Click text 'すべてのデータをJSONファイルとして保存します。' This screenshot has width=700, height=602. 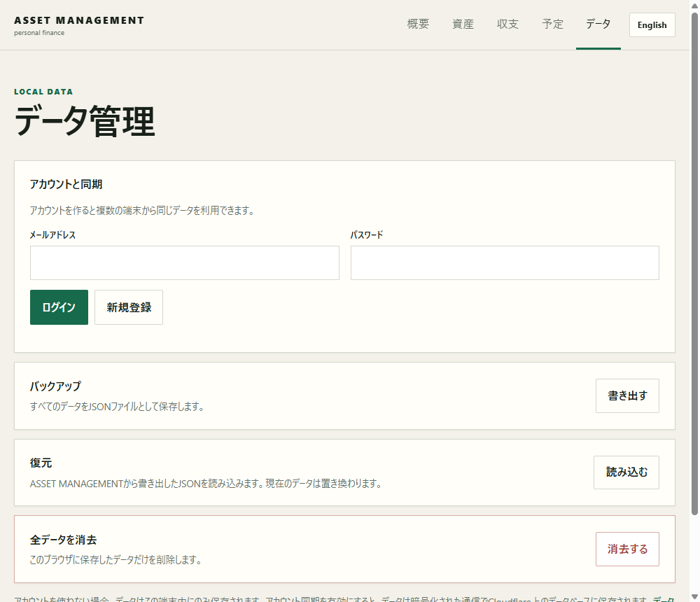[x=117, y=407]
